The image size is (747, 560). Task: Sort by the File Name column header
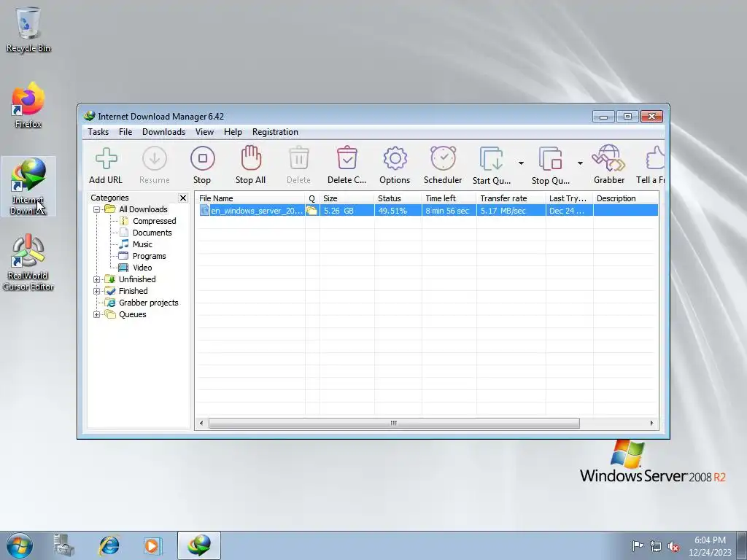tap(250, 198)
